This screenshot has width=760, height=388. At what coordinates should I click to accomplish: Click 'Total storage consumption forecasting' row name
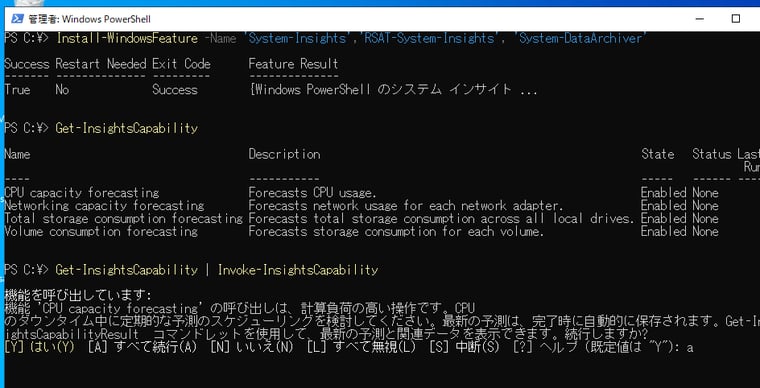[x=123, y=218]
